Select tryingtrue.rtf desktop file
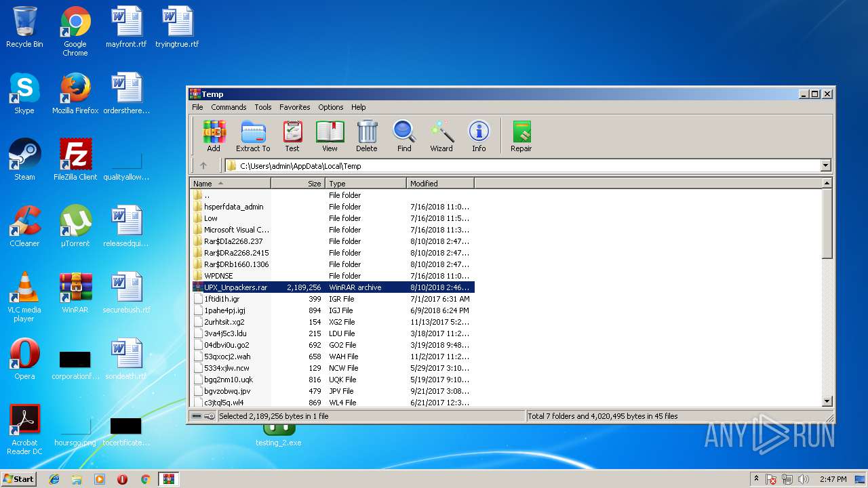The image size is (868, 488). pyautogui.click(x=177, y=27)
